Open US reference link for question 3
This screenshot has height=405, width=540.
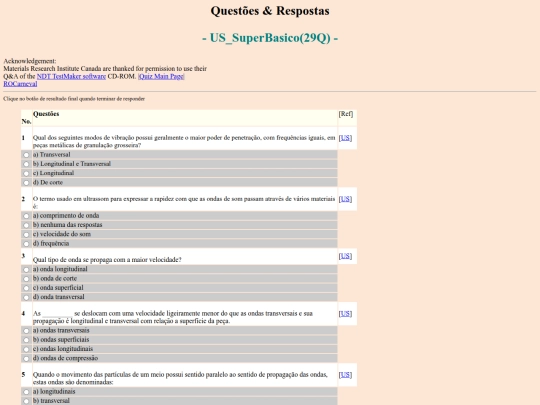click(345, 256)
